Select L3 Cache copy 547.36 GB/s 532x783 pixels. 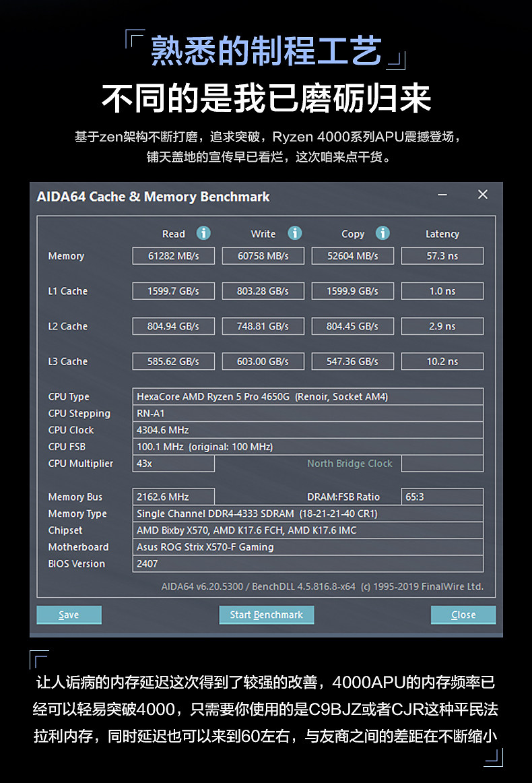pos(353,361)
